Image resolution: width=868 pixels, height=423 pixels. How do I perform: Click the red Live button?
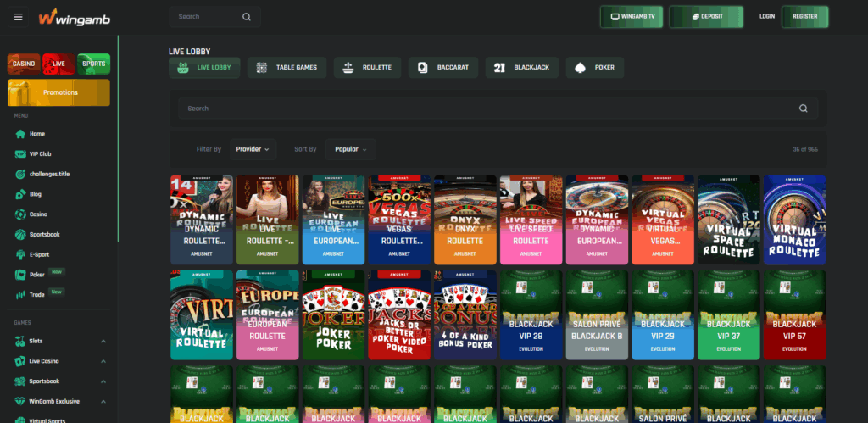[58, 64]
